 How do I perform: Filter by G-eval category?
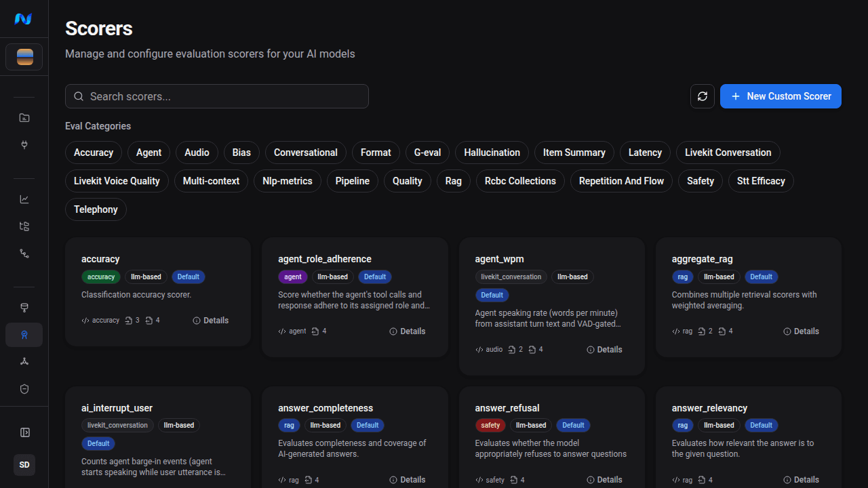coord(427,152)
